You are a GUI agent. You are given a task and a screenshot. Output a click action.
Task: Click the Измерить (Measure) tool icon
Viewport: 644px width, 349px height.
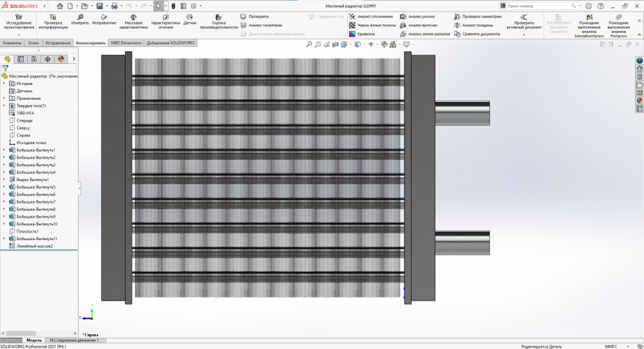[80, 17]
